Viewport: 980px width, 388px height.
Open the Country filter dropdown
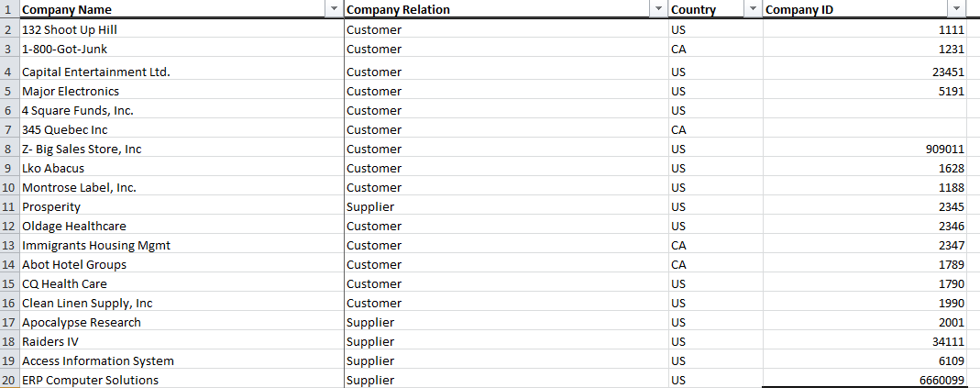pos(754,9)
